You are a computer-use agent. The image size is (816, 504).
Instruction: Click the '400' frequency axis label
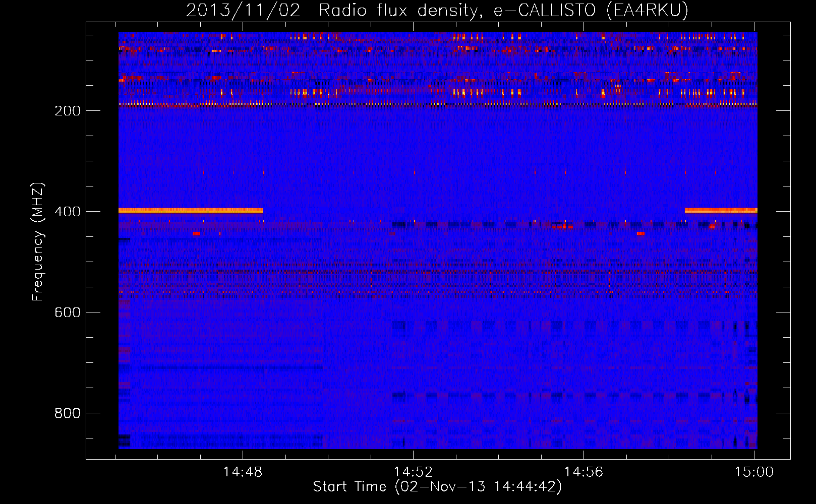coord(68,212)
